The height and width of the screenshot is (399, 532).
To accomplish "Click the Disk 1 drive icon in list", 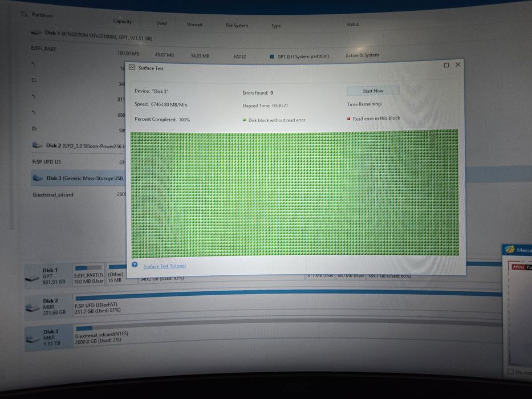I will [36, 32].
